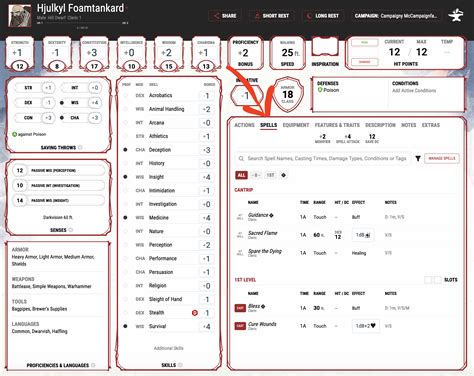The height and width of the screenshot is (376, 474).
Task: Open the Campaign button
Action: click(x=396, y=16)
